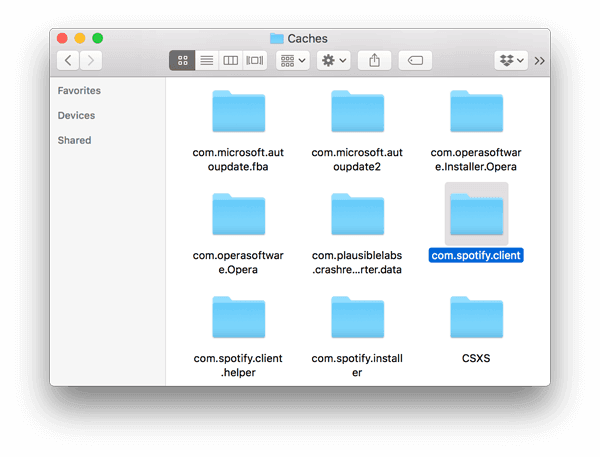600x457 pixels.
Task: Click the selected com.spotify.client name label
Action: pos(476,255)
